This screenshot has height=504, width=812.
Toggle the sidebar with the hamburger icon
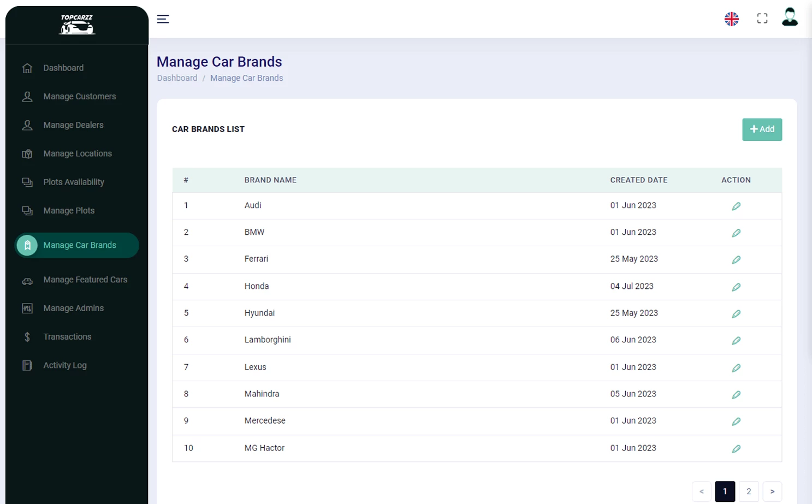[163, 19]
